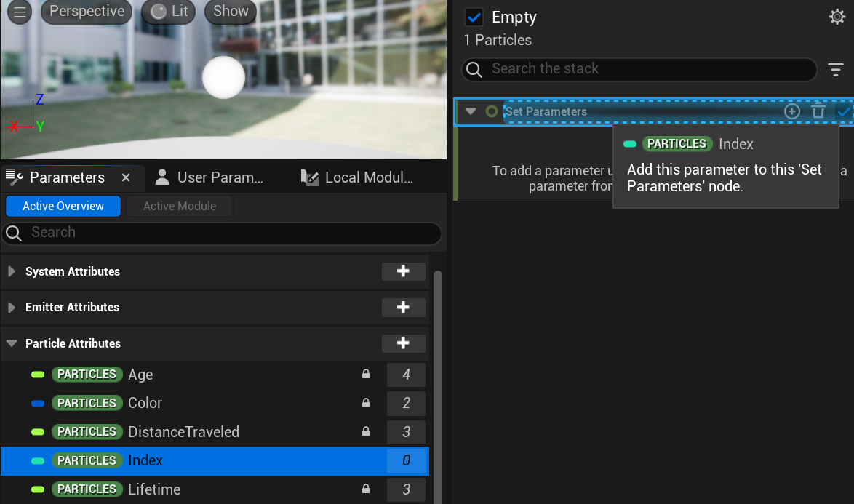Viewport: 854px width, 504px height.
Task: Select the Particles DistanceTraveled parameter
Action: tap(215, 432)
